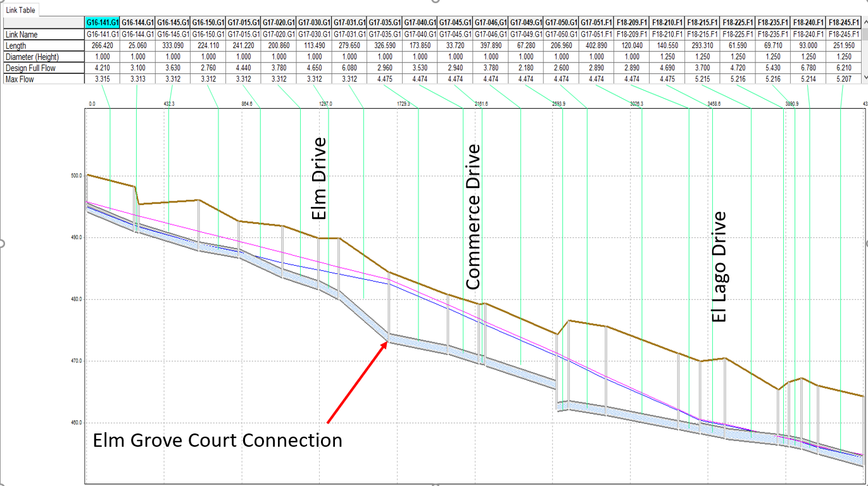Image resolution: width=868 pixels, height=486 pixels.
Task: Select the Design Full Flow cell 6.080
Action: 349,68
